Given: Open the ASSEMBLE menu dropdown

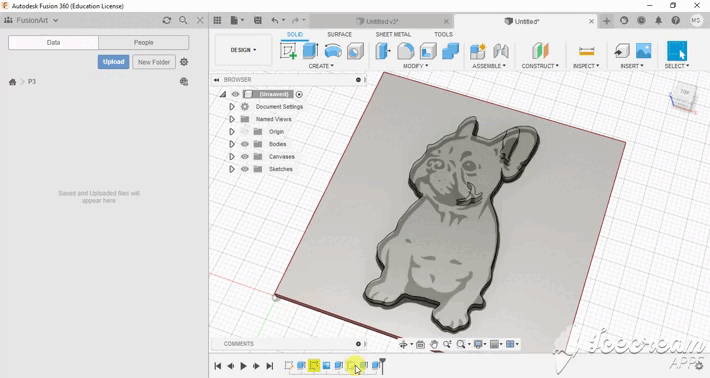Looking at the screenshot, I should (489, 66).
